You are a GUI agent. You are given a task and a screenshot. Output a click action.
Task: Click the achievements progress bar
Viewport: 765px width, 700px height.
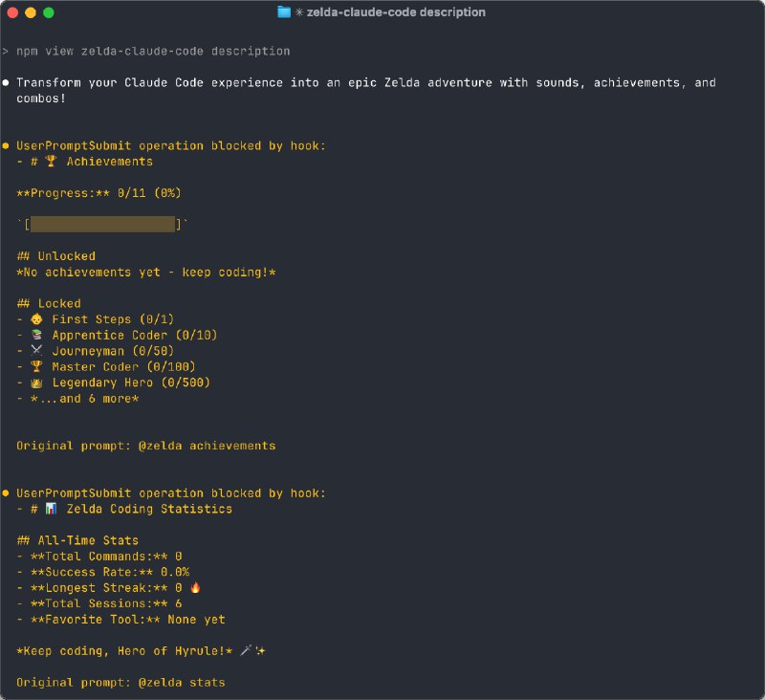coord(102,225)
